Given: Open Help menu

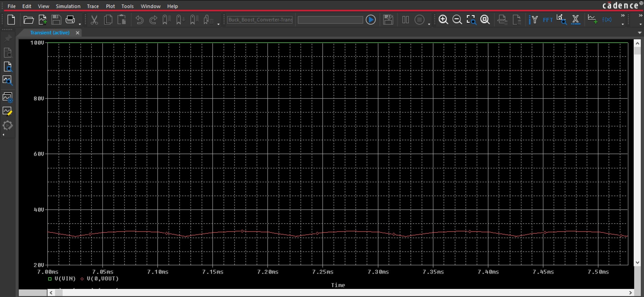Looking at the screenshot, I should pyautogui.click(x=172, y=6).
